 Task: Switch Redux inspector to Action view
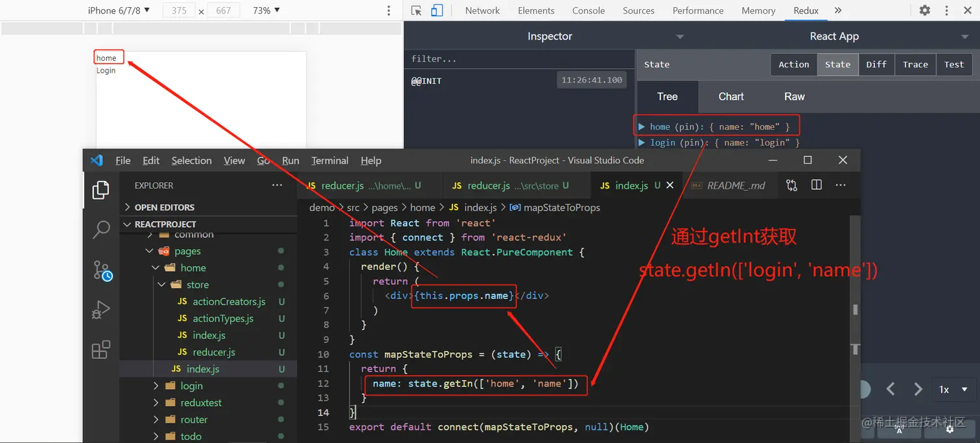click(x=794, y=64)
